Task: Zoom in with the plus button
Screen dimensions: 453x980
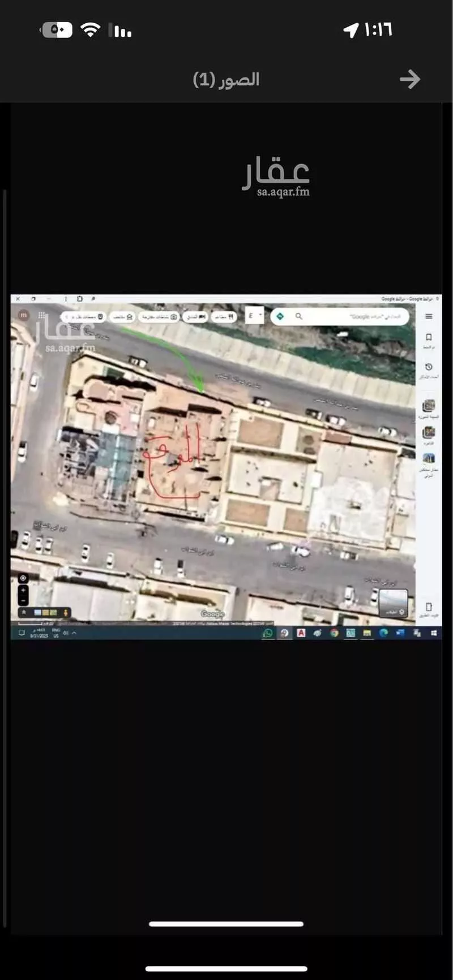Action: click(23, 590)
